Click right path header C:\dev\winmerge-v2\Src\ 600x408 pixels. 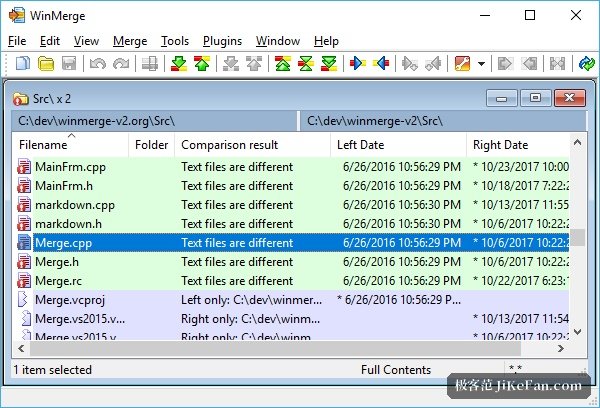click(x=443, y=121)
